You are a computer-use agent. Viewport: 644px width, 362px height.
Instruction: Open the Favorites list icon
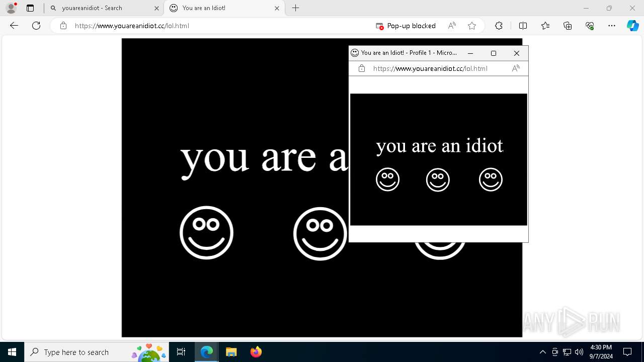(x=545, y=26)
